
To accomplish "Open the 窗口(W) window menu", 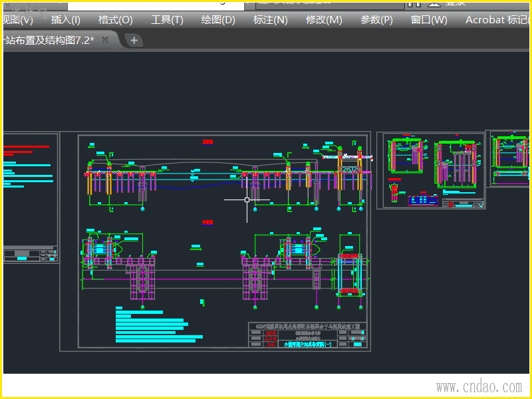I will [429, 20].
